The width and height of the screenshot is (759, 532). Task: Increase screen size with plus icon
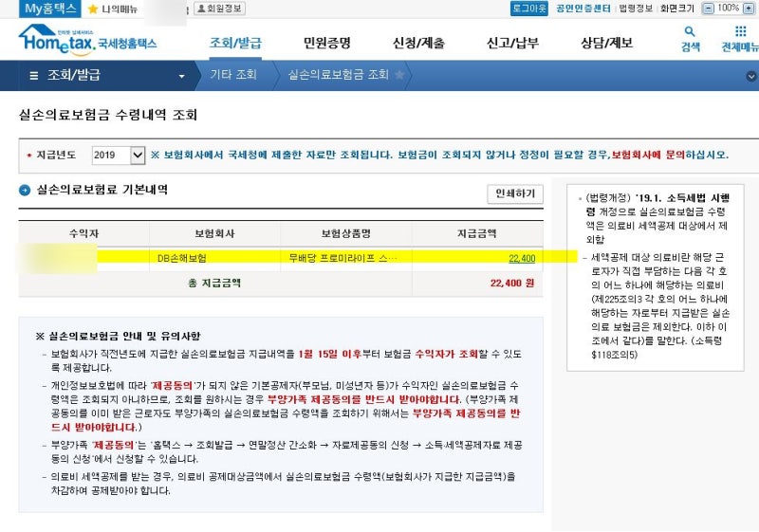tap(749, 9)
